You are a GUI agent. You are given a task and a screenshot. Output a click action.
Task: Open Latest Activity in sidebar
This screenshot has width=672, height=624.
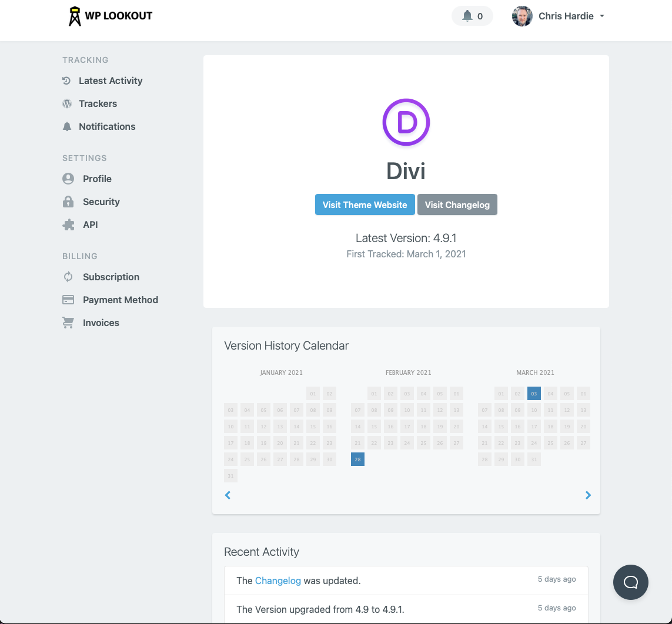[111, 80]
